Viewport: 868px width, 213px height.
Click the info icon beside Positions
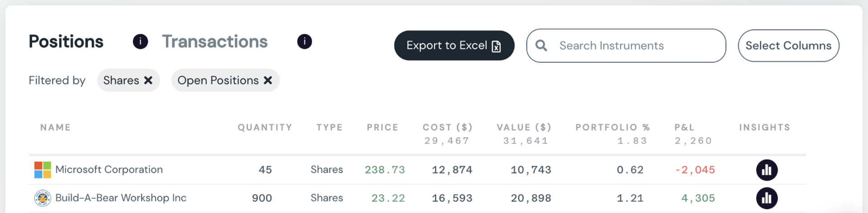140,42
